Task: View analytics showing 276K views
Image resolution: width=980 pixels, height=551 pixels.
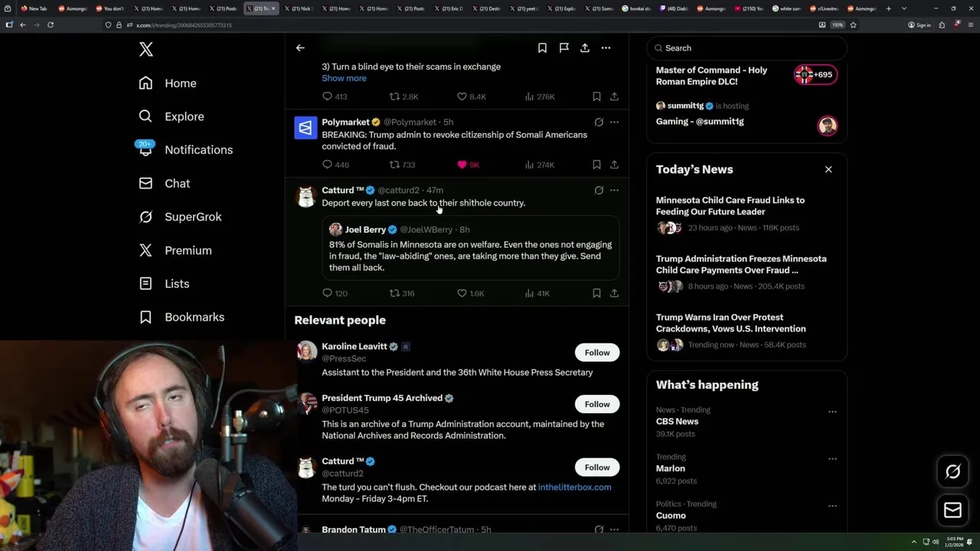Action: (x=540, y=96)
